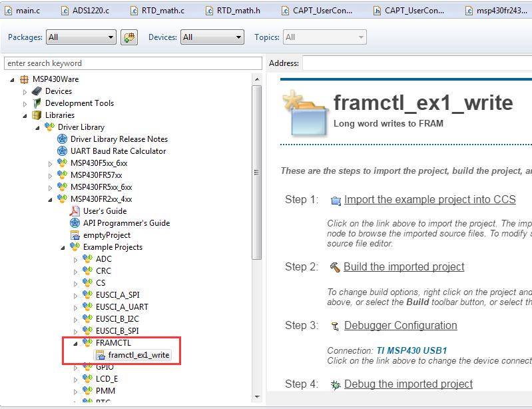Click the Address field

click(x=417, y=63)
